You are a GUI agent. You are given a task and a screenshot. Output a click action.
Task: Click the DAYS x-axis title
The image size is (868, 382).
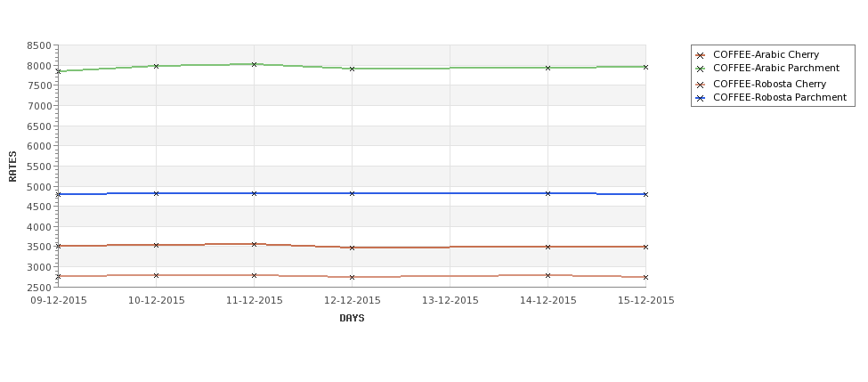pyautogui.click(x=352, y=318)
